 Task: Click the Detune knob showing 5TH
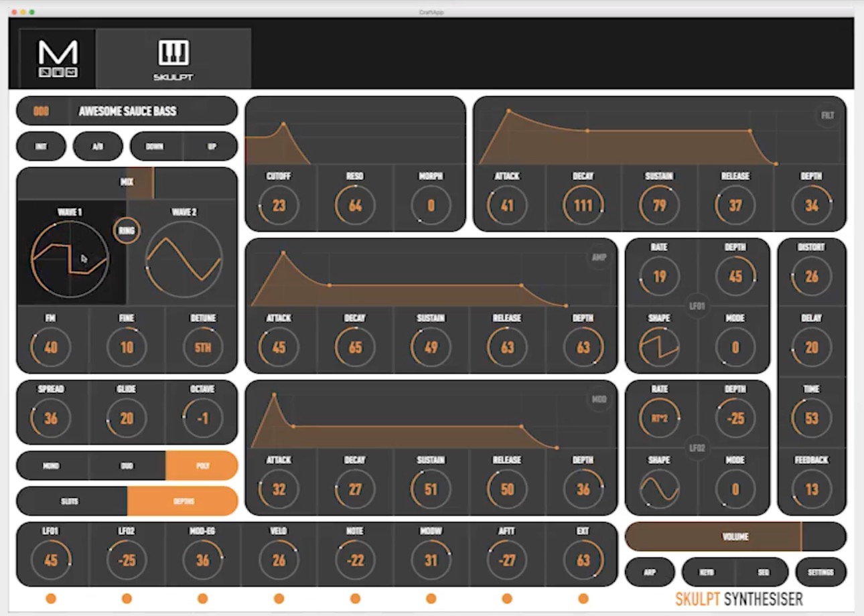(202, 348)
